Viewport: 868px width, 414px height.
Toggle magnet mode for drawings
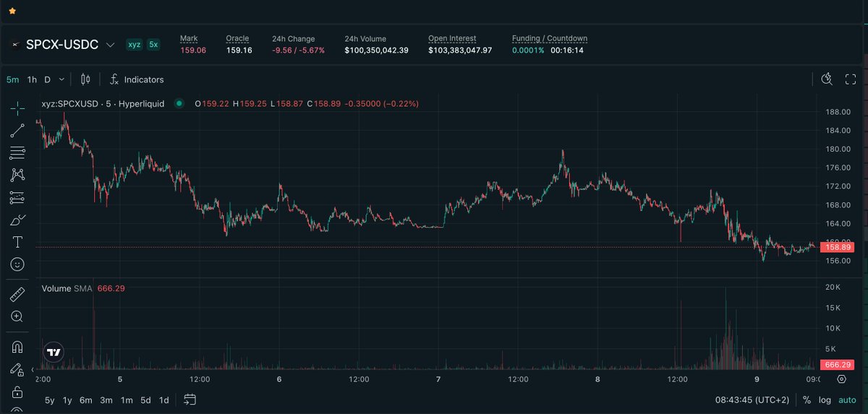(x=17, y=347)
